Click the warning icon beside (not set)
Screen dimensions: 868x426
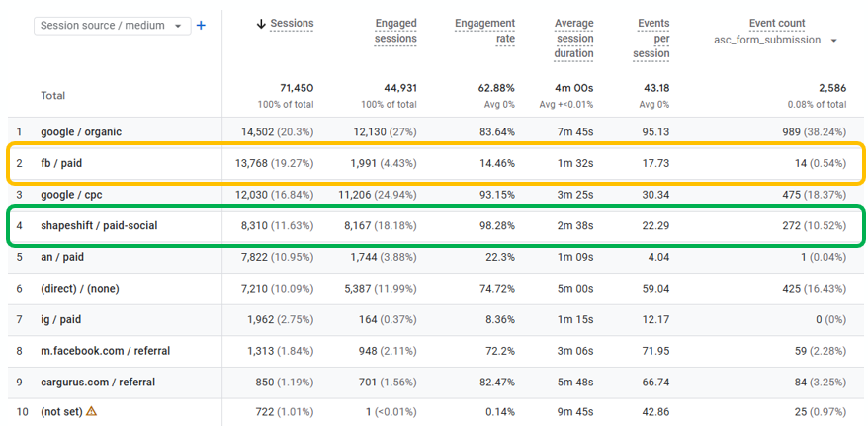coord(92,411)
